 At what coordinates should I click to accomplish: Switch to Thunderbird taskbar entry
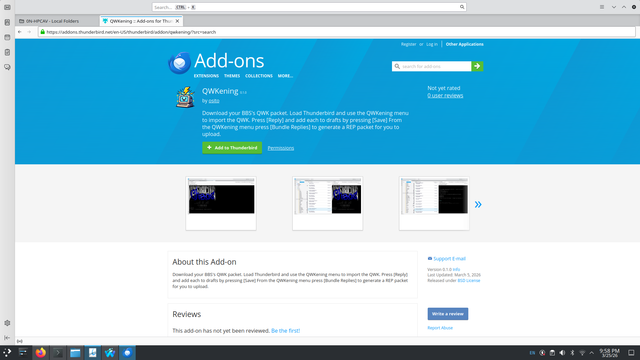127,353
